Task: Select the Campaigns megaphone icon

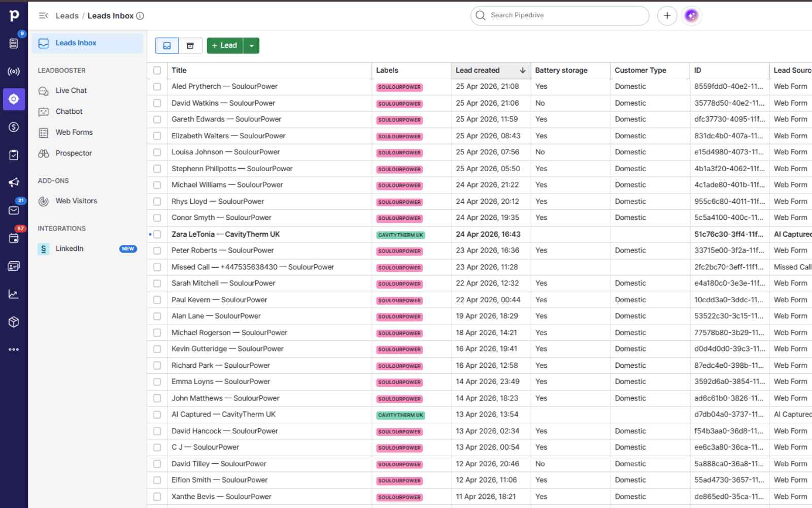Action: [14, 182]
